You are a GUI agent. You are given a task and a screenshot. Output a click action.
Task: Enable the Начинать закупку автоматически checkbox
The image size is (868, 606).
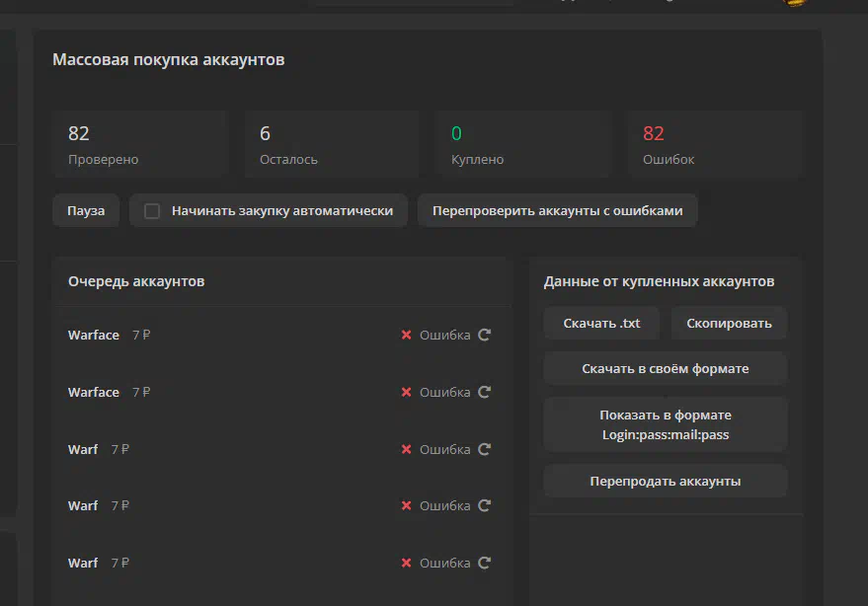pos(152,211)
